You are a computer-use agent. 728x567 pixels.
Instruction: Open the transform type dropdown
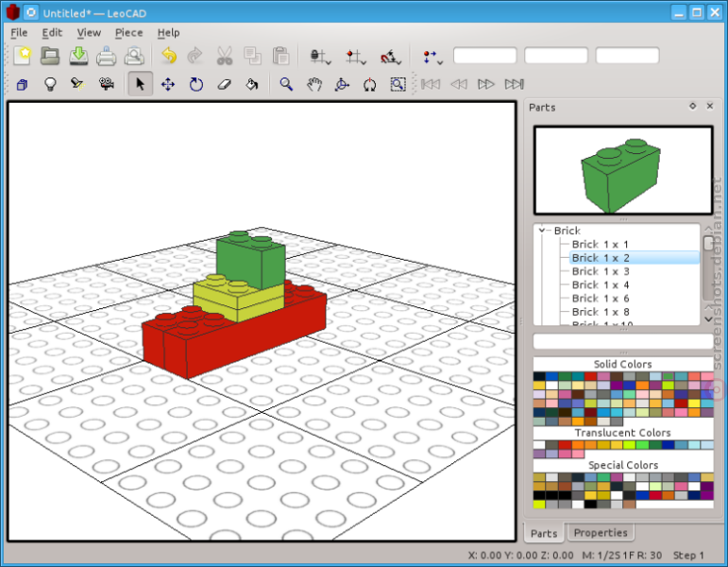click(x=432, y=57)
